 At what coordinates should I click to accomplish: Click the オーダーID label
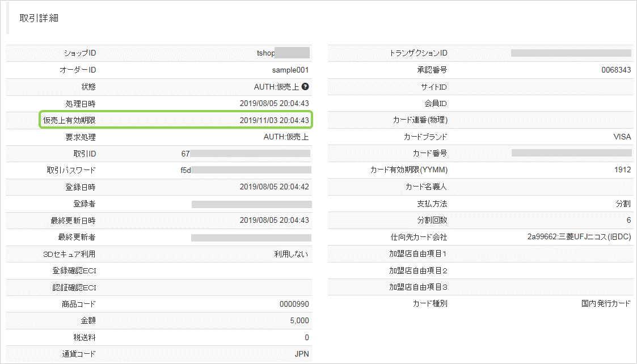[x=78, y=70]
